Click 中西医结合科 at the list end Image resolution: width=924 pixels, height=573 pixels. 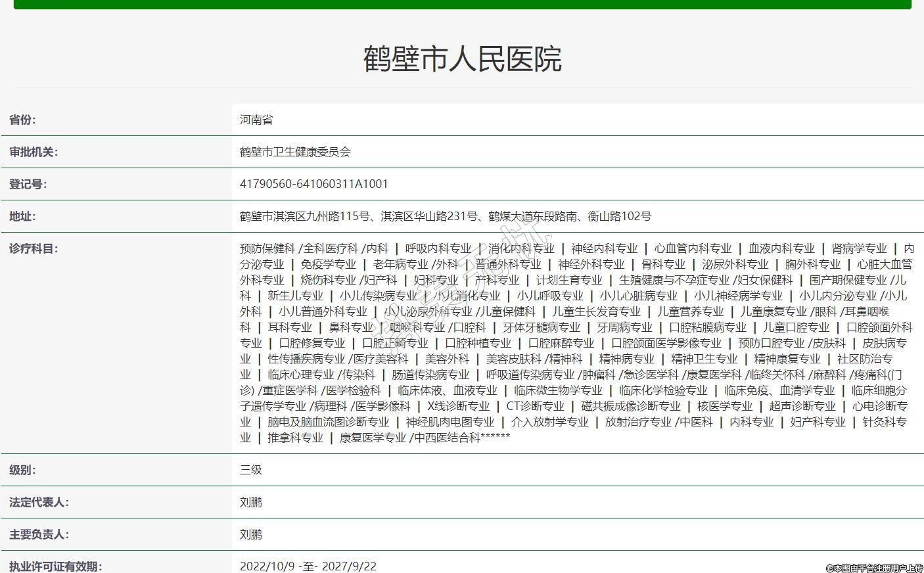(x=447, y=438)
